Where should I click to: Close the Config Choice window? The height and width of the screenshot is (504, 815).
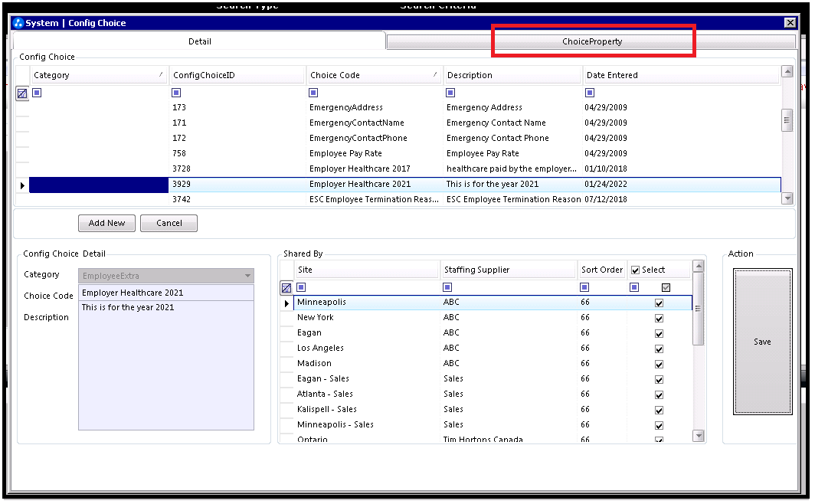(x=790, y=23)
